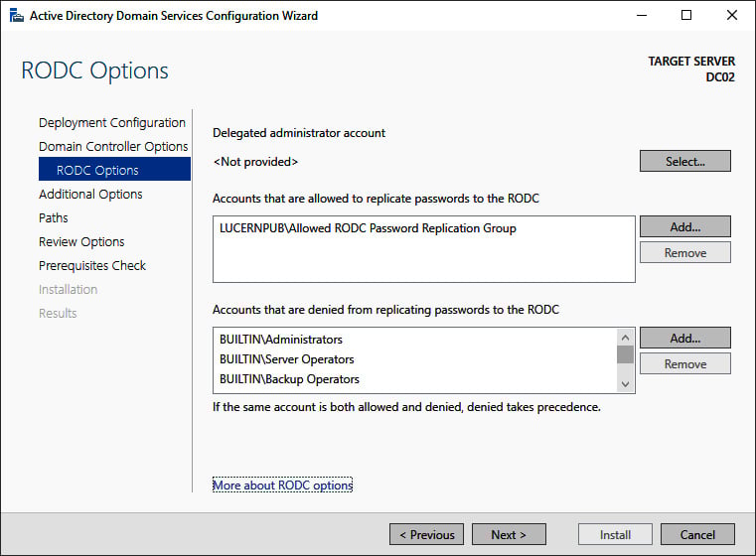Image resolution: width=756 pixels, height=556 pixels.
Task: Open the Additional Options step
Action: coord(90,195)
